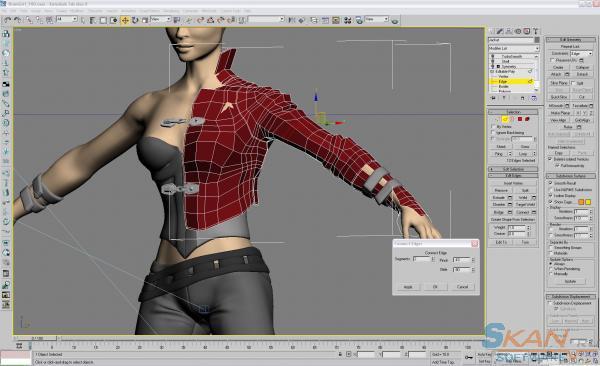Enable Ignore Backfacing checkbox

(493, 132)
